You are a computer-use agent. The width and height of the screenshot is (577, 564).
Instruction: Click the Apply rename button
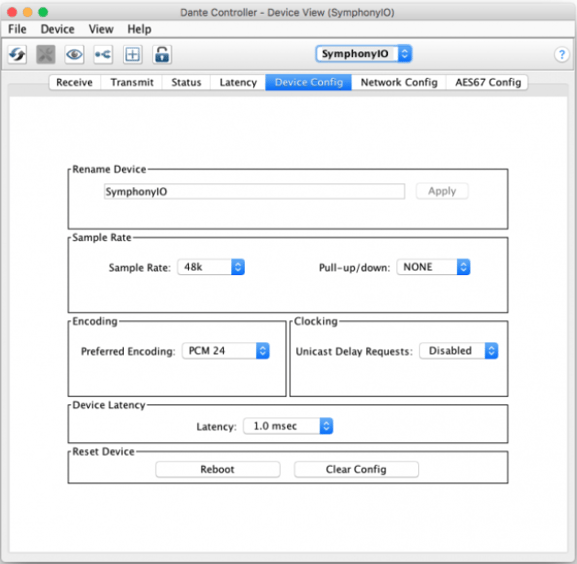point(442,191)
